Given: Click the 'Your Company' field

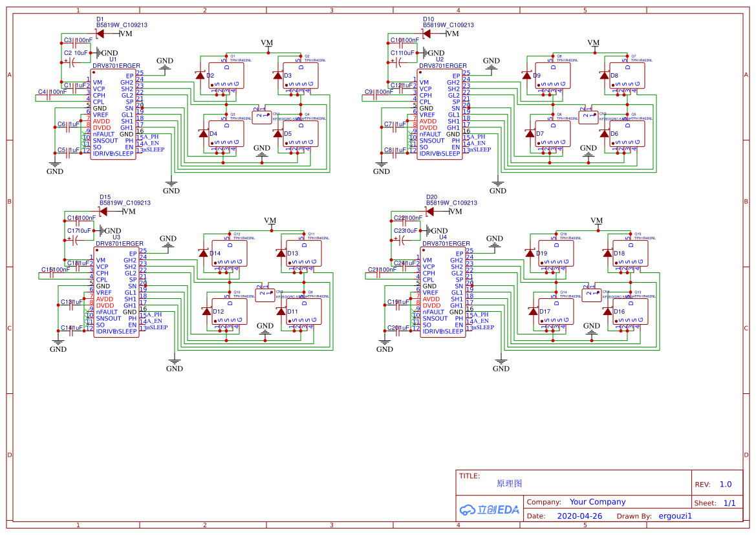Looking at the screenshot, I should point(598,501).
